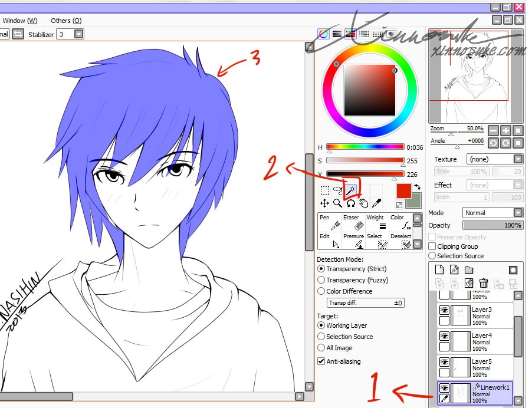Select the magic wand tool

pos(351,190)
